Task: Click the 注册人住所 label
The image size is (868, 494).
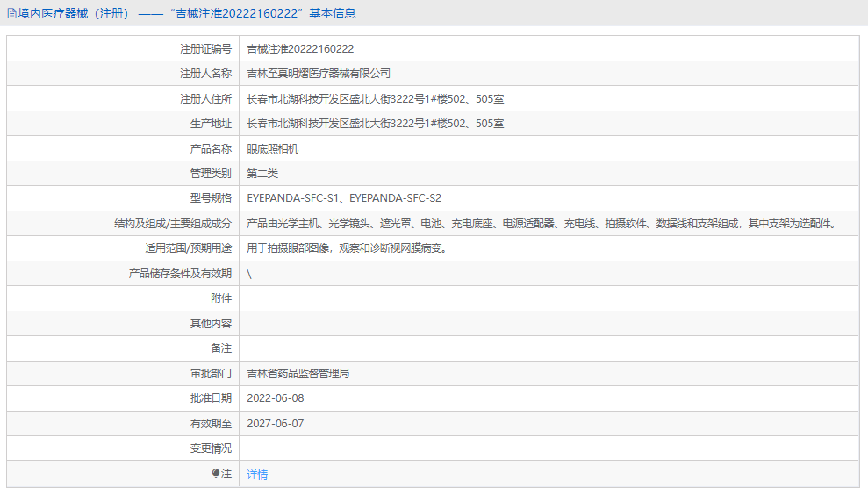Action: (205, 99)
